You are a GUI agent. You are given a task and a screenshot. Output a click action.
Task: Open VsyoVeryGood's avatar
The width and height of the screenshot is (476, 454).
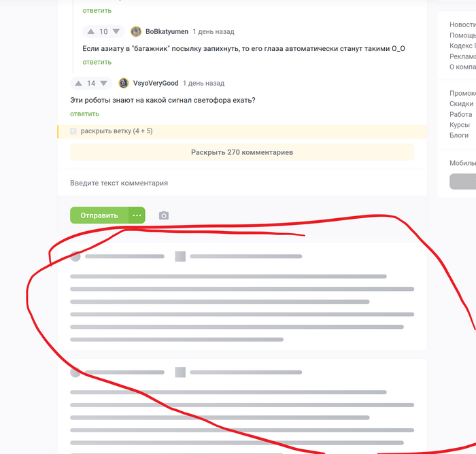click(x=124, y=83)
